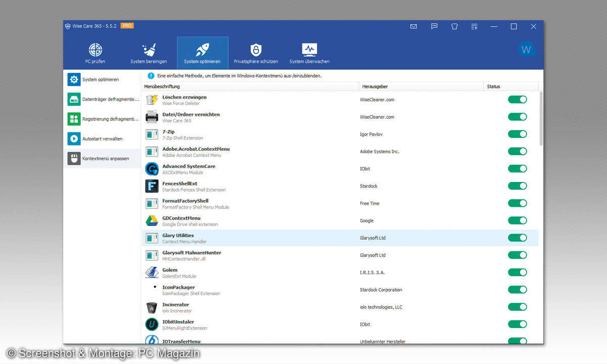Screen dimensions: 607x364
Task: Click the skin shirt icon in title bar
Action: coord(454,26)
